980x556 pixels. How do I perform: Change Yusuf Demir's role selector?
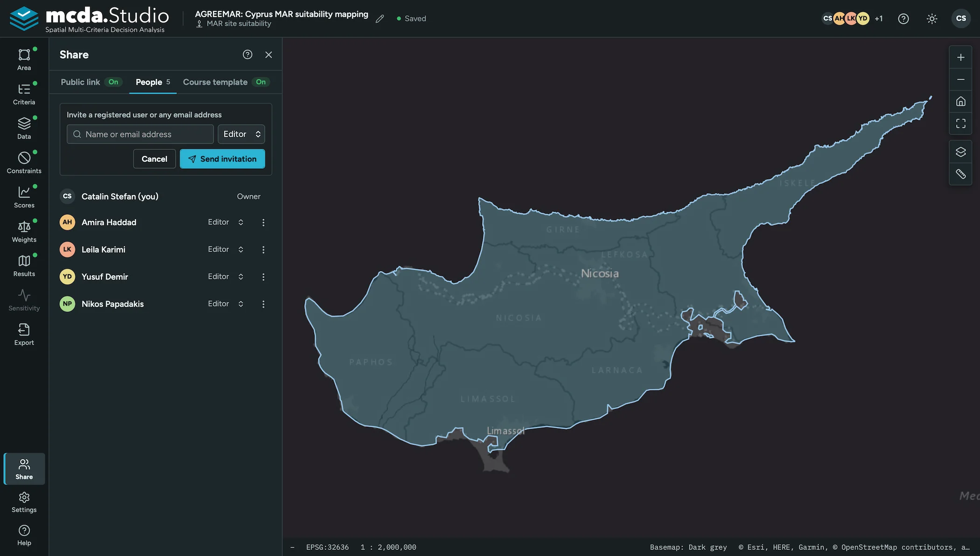226,277
